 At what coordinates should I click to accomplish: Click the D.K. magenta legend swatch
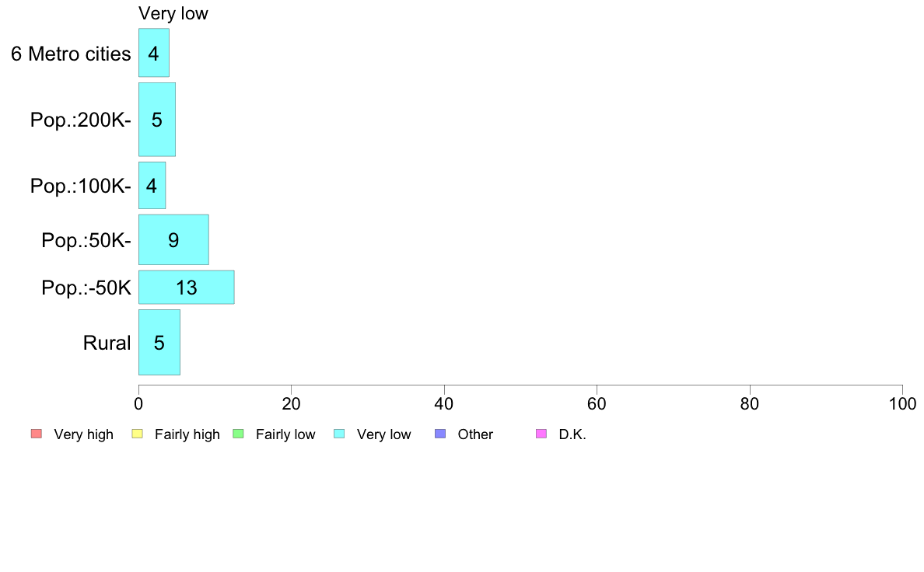541,434
